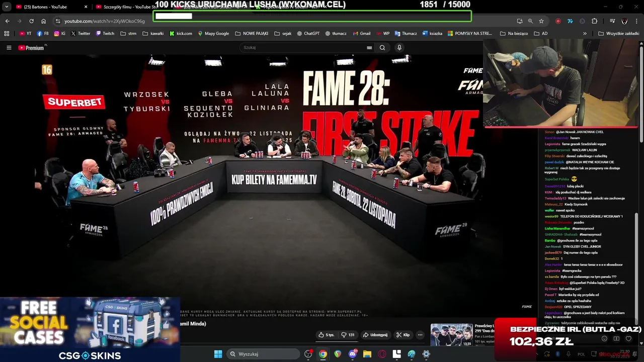Click the Udostępnij share button

[x=375, y=335]
